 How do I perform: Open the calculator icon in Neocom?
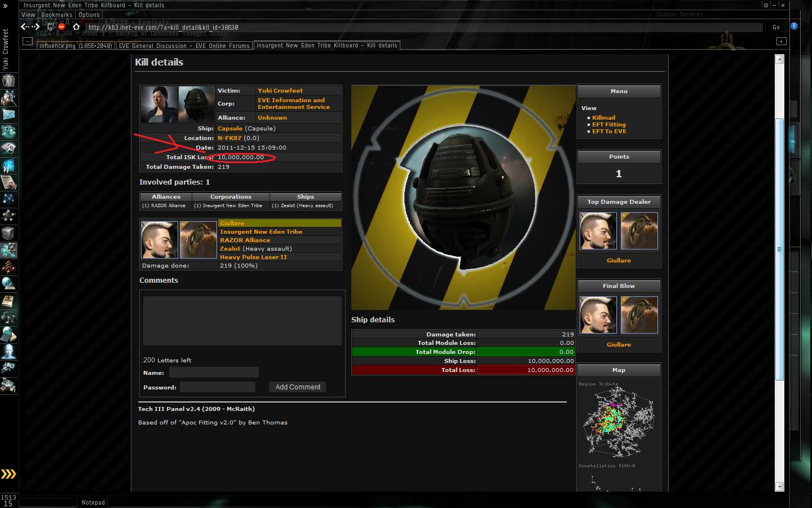pos(8,334)
